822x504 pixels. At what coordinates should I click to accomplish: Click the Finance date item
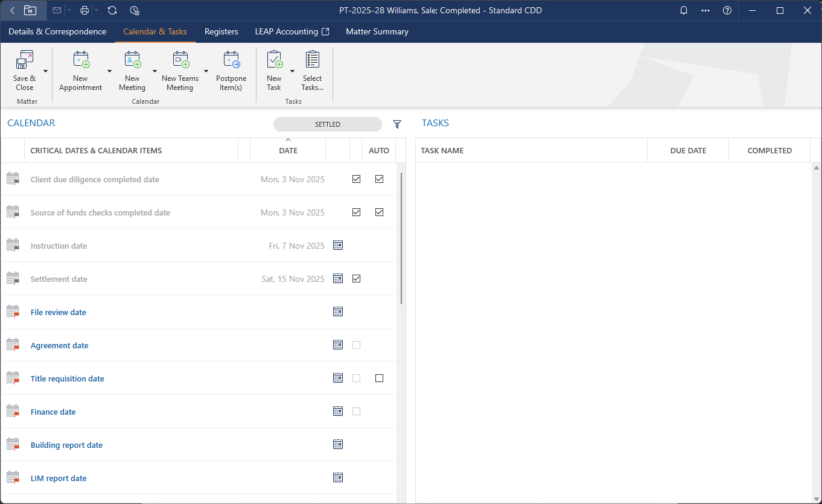click(53, 412)
